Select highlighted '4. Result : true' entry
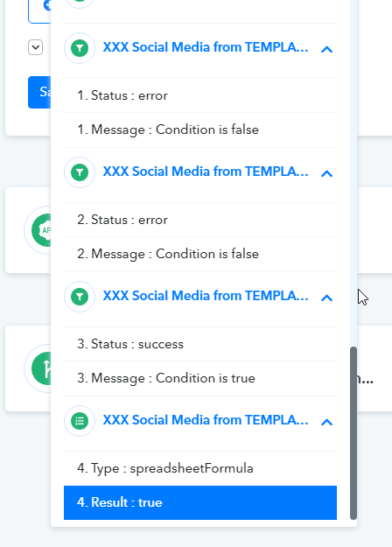The height and width of the screenshot is (547, 392). [200, 502]
